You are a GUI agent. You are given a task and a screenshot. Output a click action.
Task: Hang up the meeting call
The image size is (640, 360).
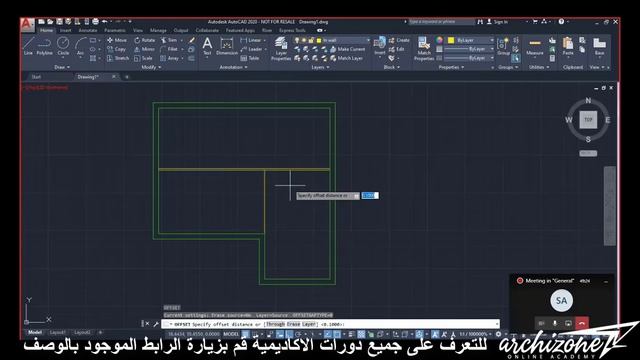582,323
